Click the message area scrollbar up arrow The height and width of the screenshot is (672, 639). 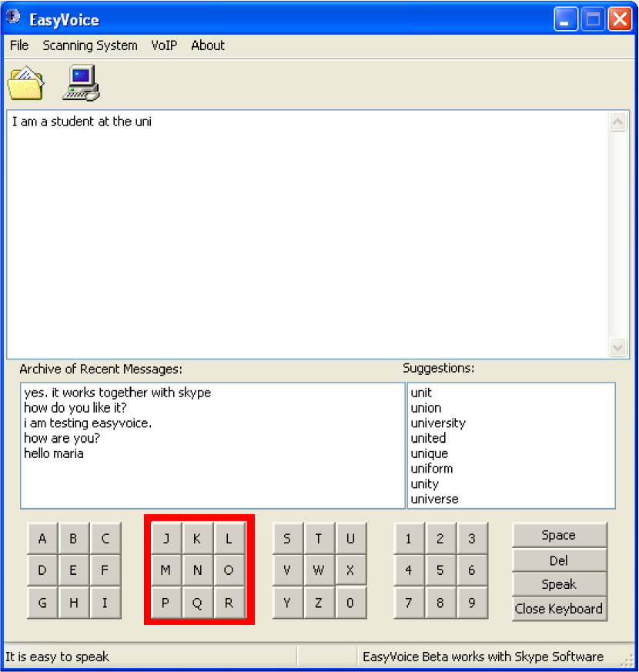coord(617,122)
